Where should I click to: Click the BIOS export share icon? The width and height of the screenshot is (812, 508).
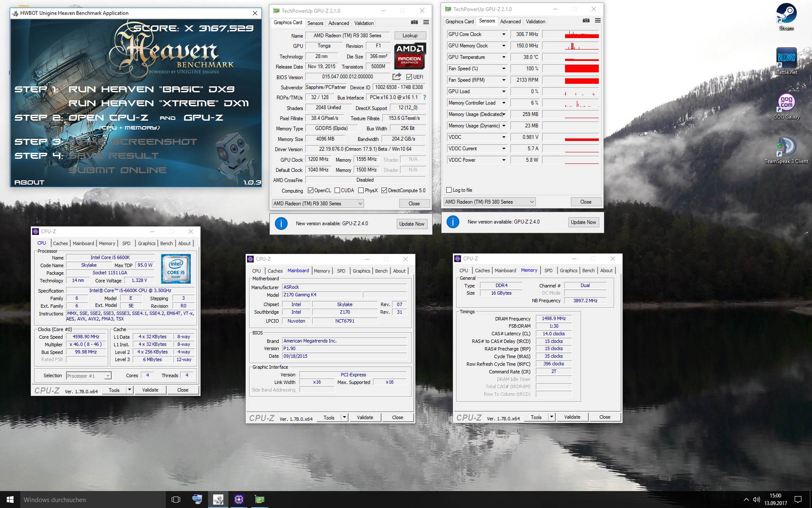point(397,77)
